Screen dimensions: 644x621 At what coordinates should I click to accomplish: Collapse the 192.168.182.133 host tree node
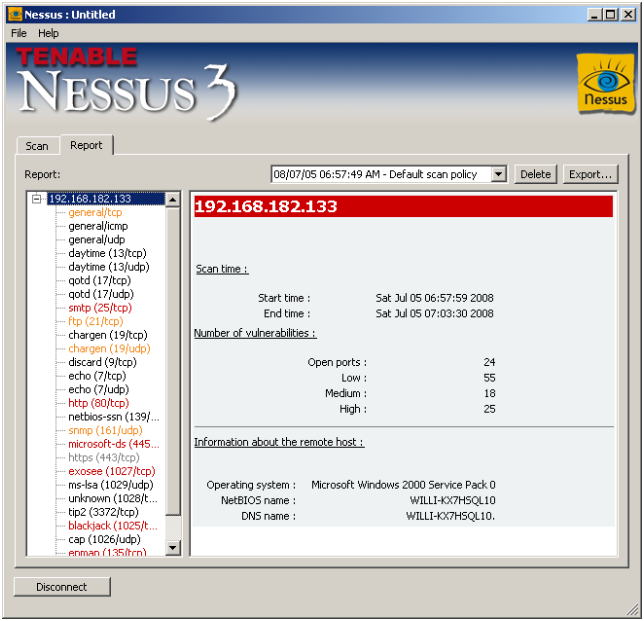click(x=37, y=199)
